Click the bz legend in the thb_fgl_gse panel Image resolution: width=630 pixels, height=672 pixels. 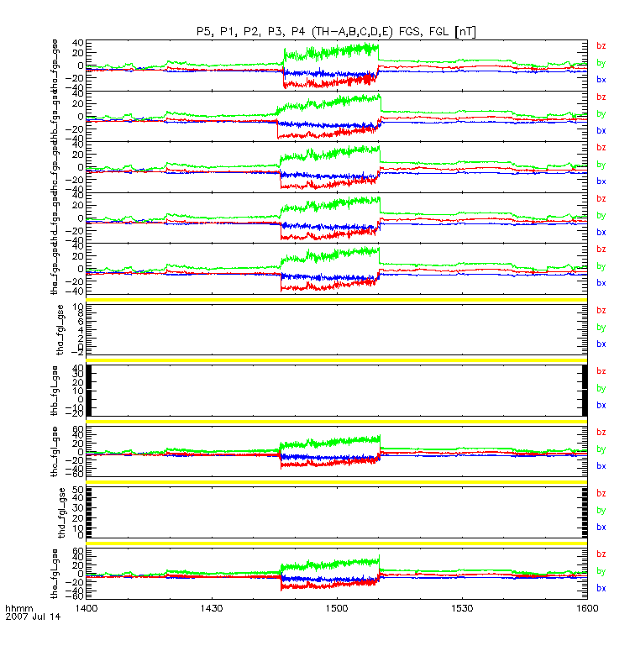click(x=601, y=371)
